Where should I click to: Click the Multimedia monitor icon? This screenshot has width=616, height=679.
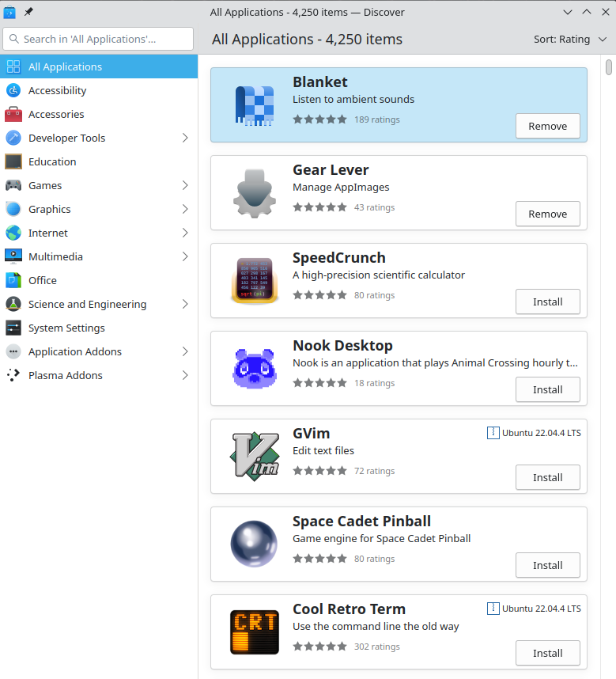(13, 256)
